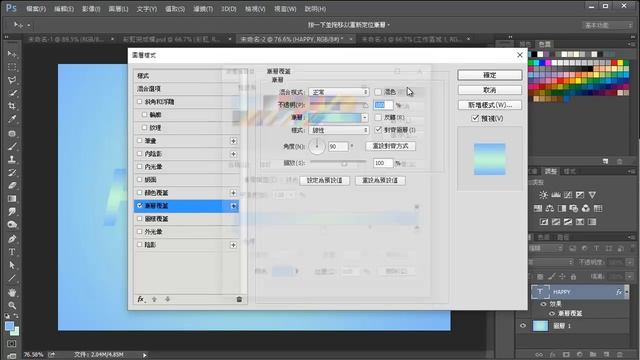Open the 檔案(F) File menu
The width and height of the screenshot is (640, 360).
tap(36, 9)
